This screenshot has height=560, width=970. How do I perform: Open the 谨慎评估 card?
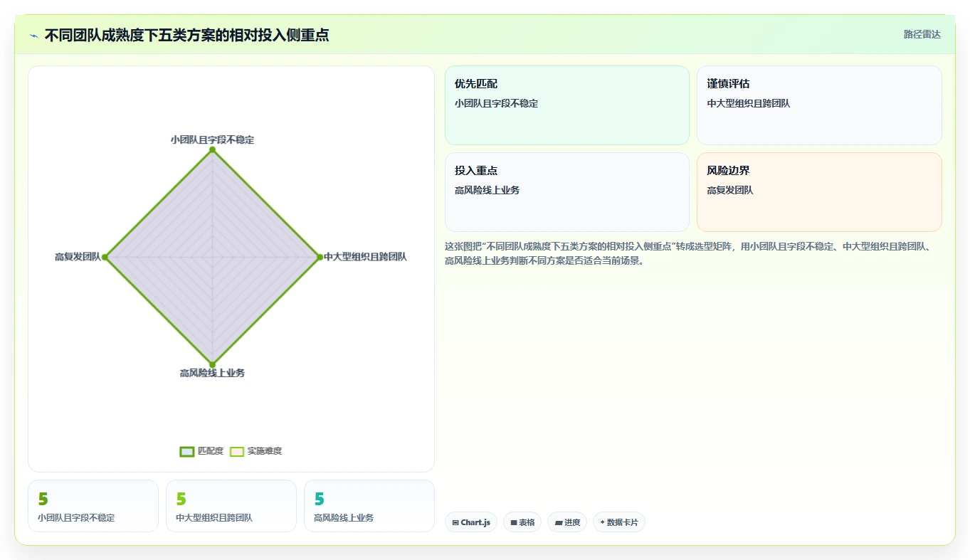click(x=819, y=105)
